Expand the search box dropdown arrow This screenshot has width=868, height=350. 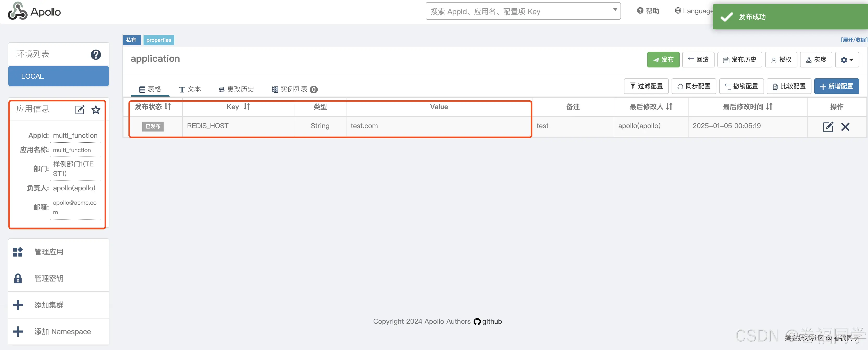pos(615,10)
